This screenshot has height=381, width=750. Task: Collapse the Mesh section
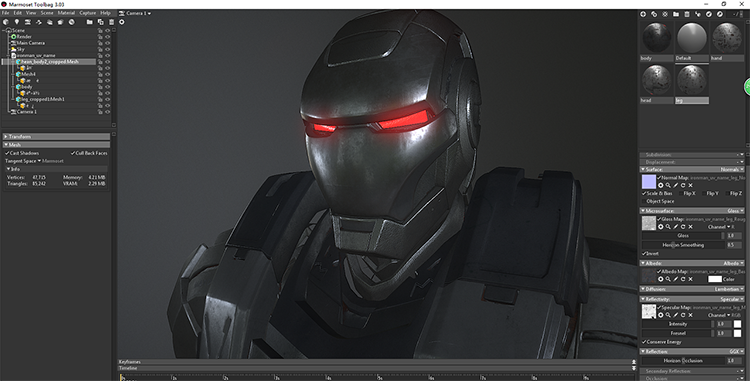[x=56, y=145]
